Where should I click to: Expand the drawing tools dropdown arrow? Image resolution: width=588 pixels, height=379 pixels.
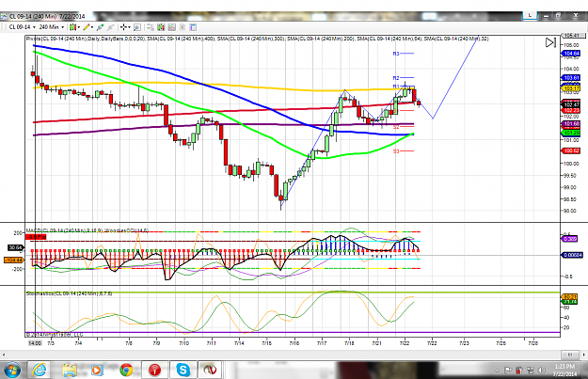pyautogui.click(x=92, y=27)
